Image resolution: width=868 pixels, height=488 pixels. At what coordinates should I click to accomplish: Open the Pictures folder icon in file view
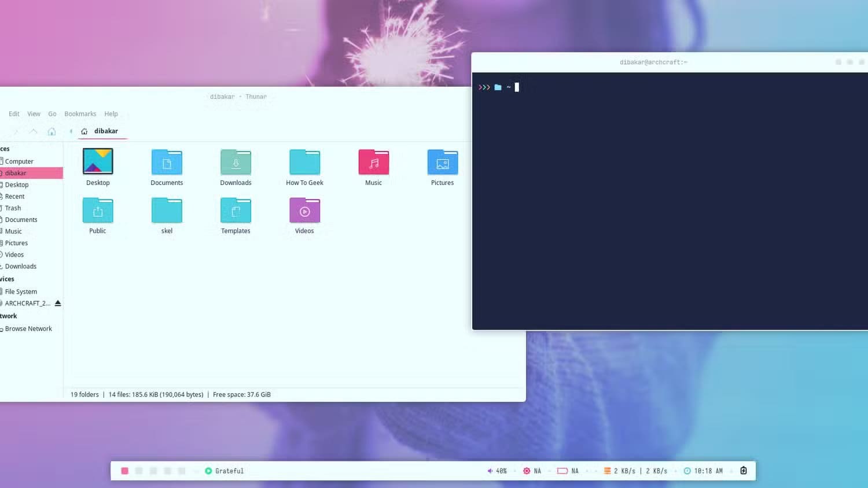442,161
